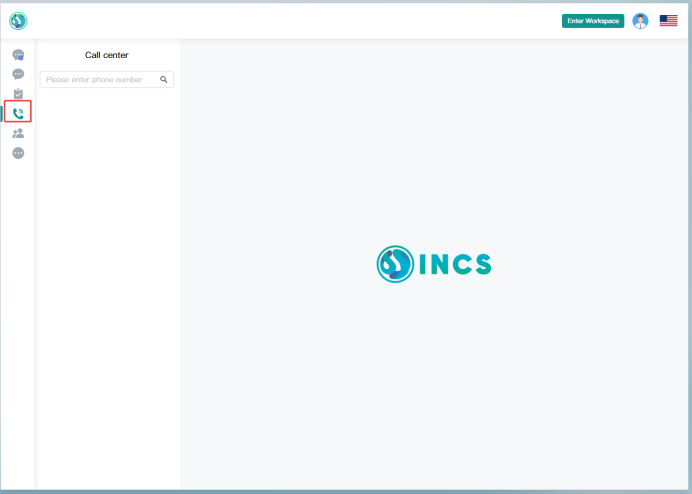Click the large INCS wordmark text
692x494 pixels.
(x=455, y=264)
